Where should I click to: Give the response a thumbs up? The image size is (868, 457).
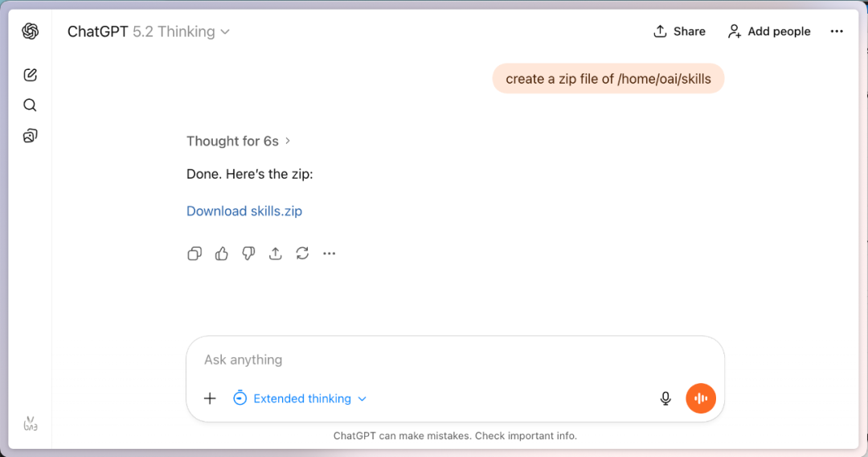(x=222, y=253)
